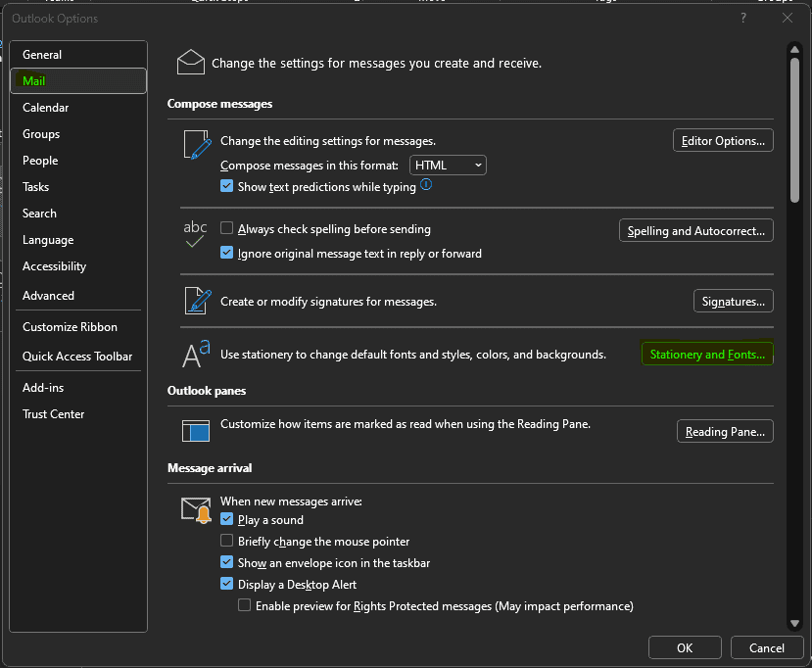Enable Briefly change the mouse pointer

[226, 541]
